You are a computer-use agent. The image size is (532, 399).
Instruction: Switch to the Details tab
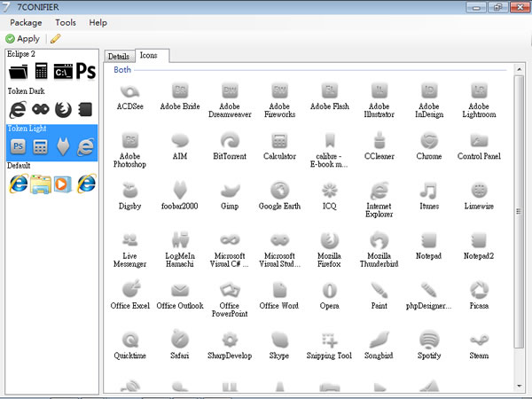[119, 56]
